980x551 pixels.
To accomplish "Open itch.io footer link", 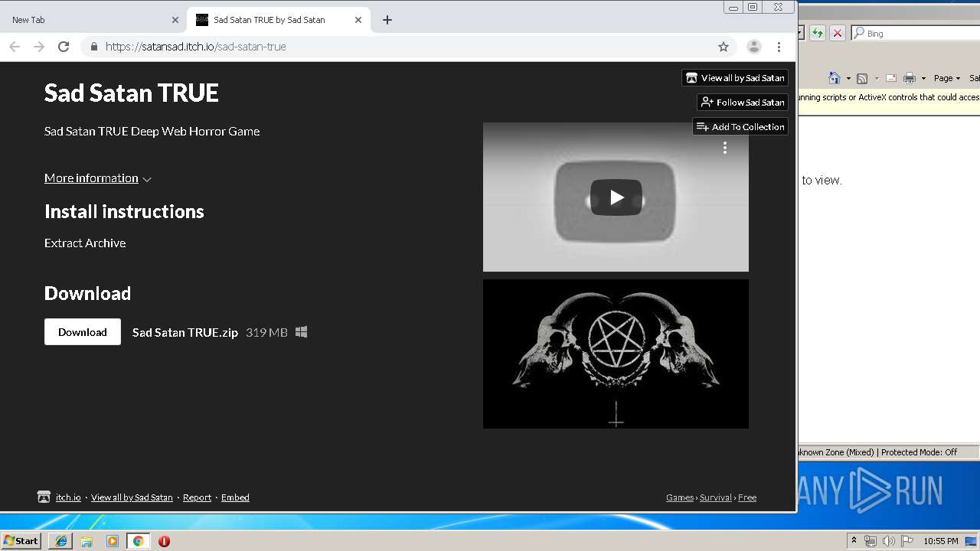I will pos(68,497).
